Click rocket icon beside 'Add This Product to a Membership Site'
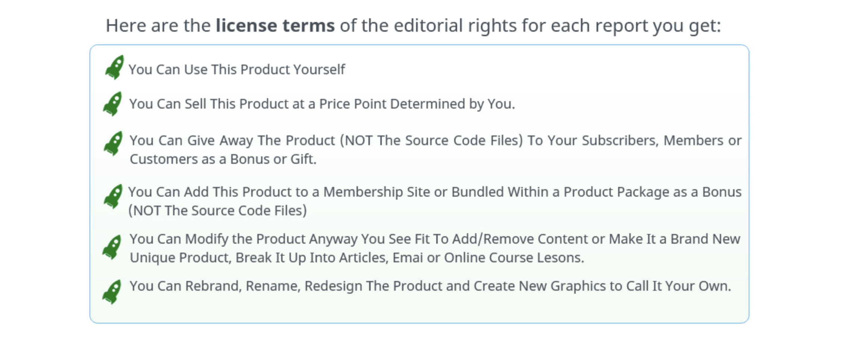The width and height of the screenshot is (868, 356). 113,196
